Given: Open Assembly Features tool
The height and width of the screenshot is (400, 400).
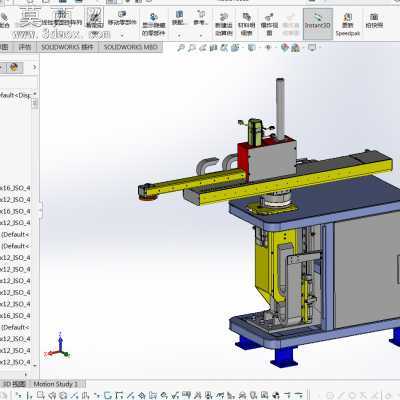Looking at the screenshot, I should coord(179,17).
